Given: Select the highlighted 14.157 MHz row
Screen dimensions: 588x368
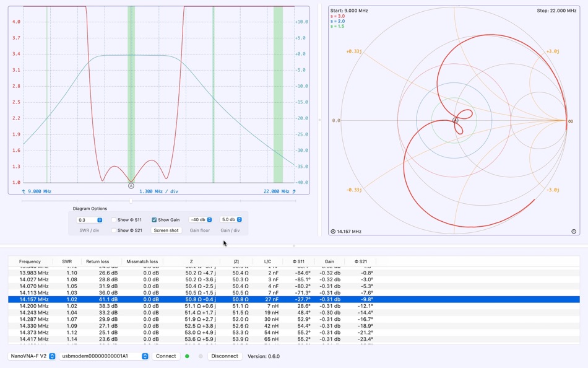Looking at the screenshot, I should (293, 299).
